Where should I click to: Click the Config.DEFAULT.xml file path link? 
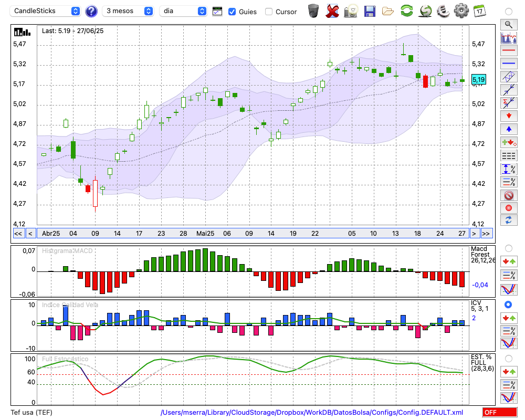312,412
